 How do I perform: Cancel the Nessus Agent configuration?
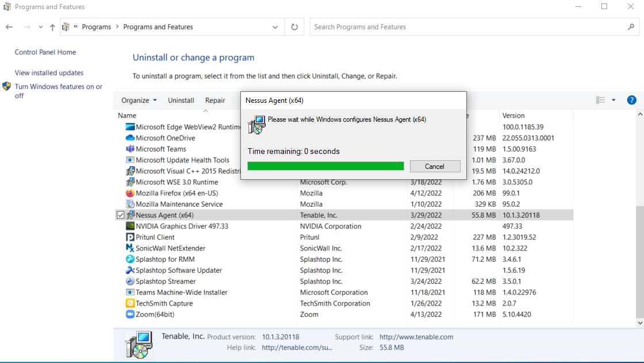pyautogui.click(x=435, y=166)
